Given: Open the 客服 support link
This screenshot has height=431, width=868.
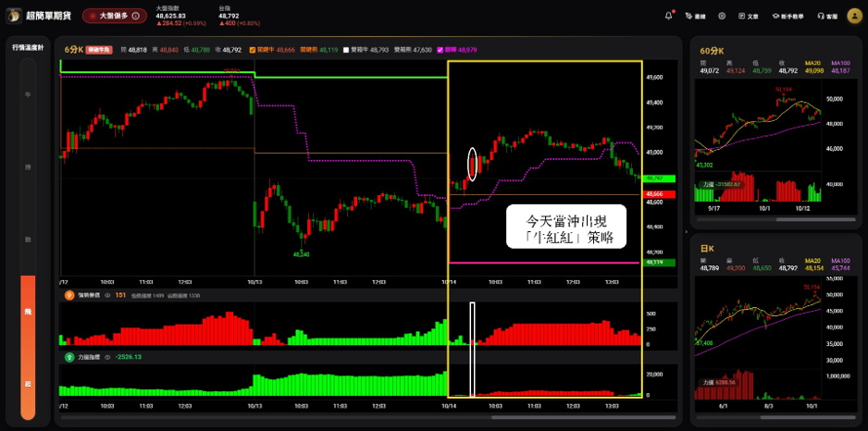Looking at the screenshot, I should 827,16.
